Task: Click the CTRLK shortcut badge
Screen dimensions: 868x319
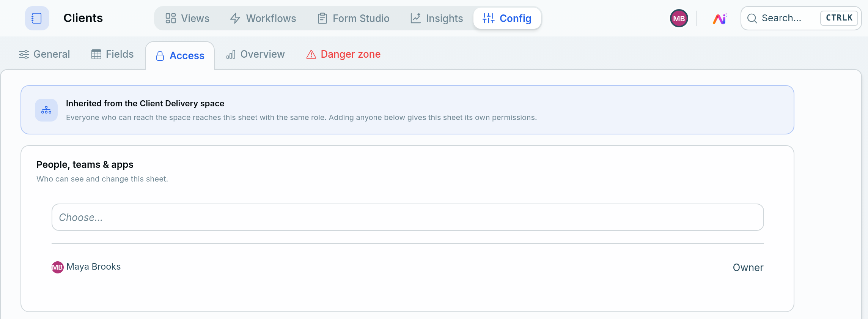Action: tap(839, 18)
